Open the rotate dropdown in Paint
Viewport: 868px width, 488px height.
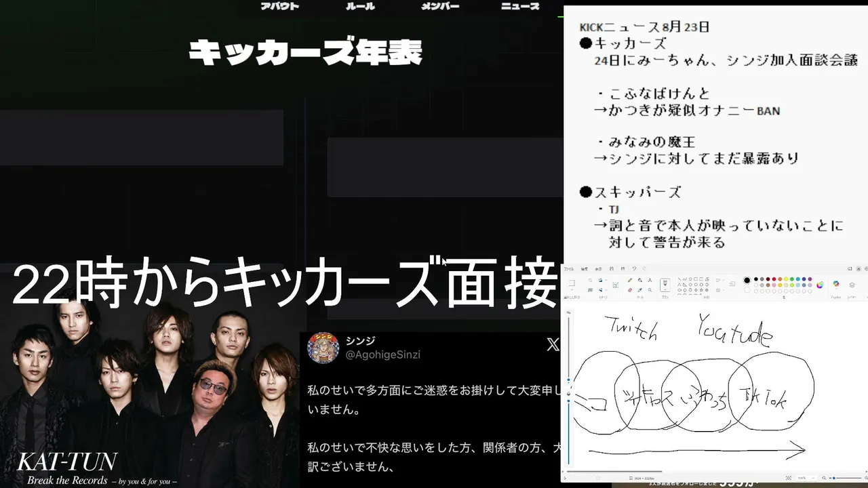(x=608, y=279)
